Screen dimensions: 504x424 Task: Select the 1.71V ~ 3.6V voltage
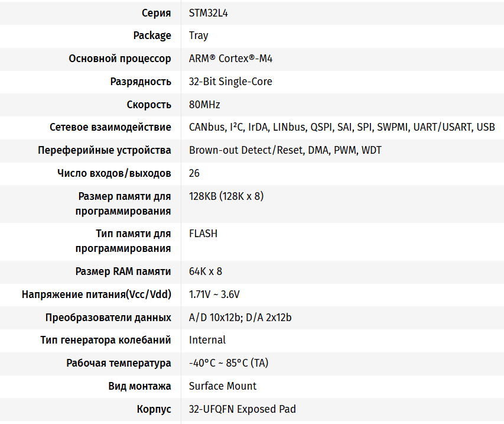tap(214, 294)
